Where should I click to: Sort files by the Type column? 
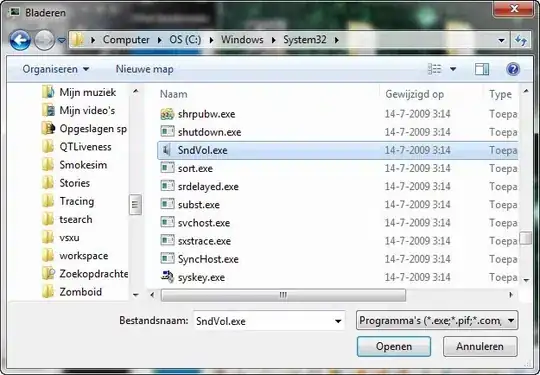click(500, 94)
